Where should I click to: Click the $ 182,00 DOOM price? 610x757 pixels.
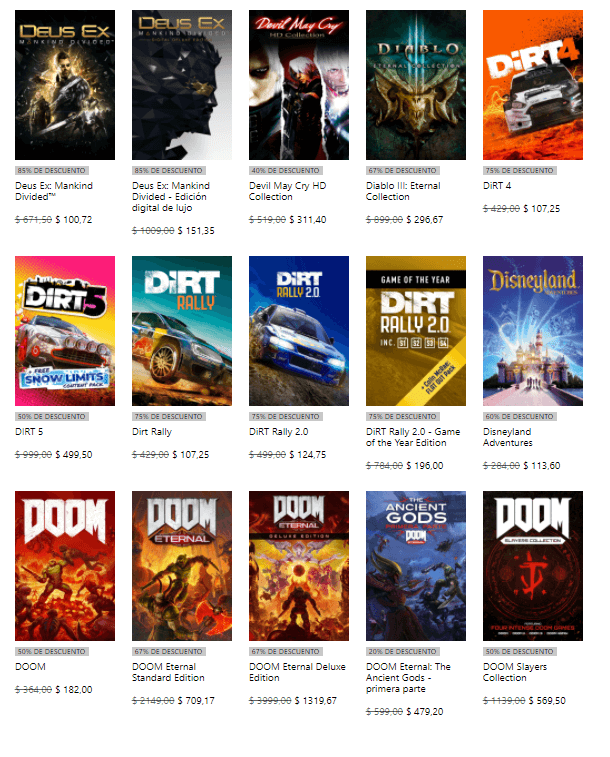point(74,689)
